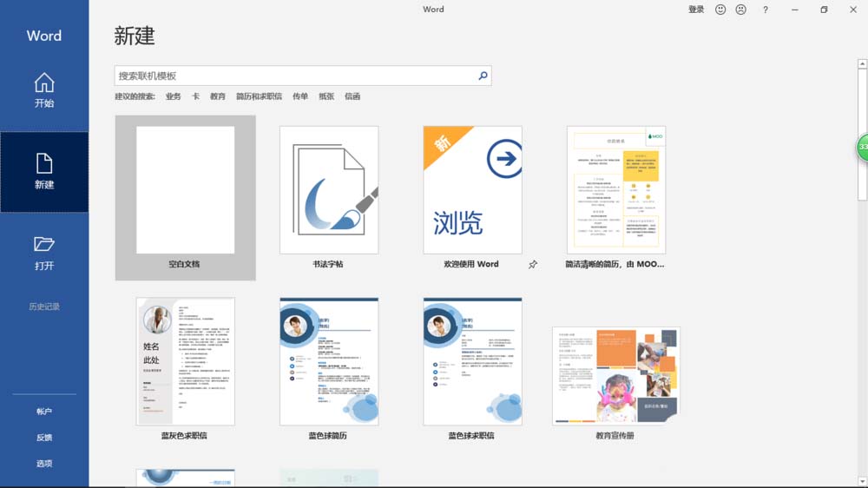Viewport: 868px width, 488px height.
Task: Search suggested term 信函
Action: [x=352, y=96]
